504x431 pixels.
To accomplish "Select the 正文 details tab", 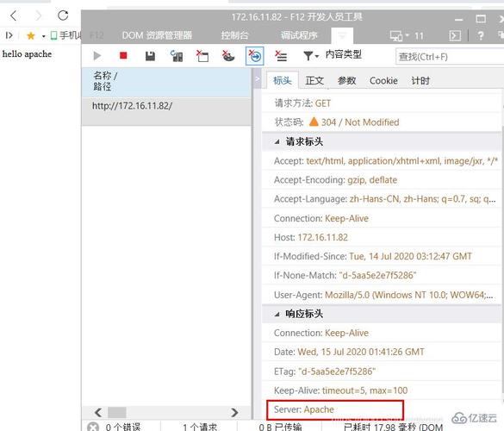I will click(x=314, y=80).
